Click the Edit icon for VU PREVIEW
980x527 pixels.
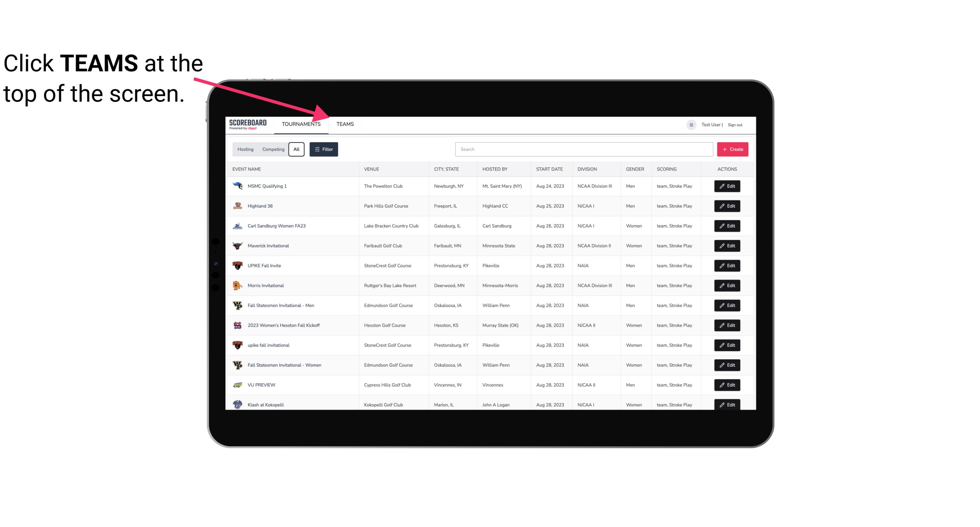tap(728, 385)
